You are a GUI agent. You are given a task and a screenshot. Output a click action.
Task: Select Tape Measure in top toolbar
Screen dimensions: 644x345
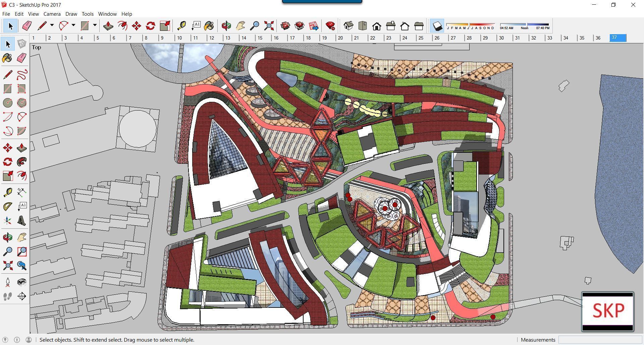[181, 26]
